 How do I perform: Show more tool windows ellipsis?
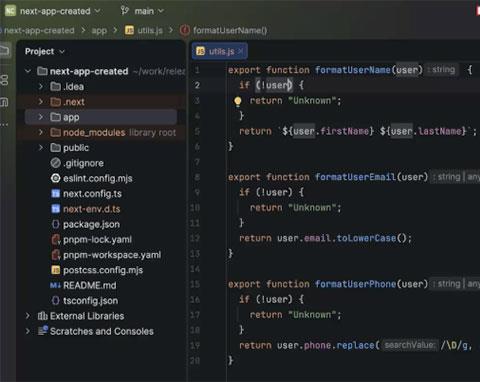point(4,125)
